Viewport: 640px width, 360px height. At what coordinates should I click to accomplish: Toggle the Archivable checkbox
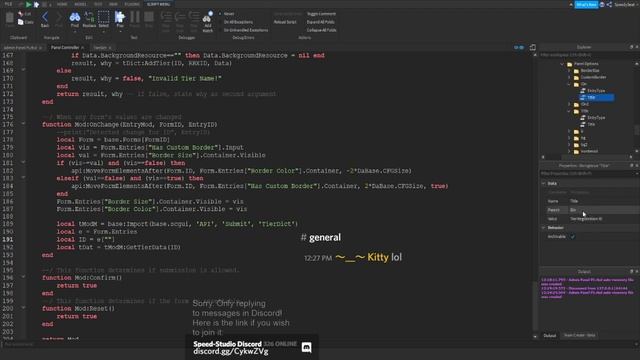click(x=573, y=237)
